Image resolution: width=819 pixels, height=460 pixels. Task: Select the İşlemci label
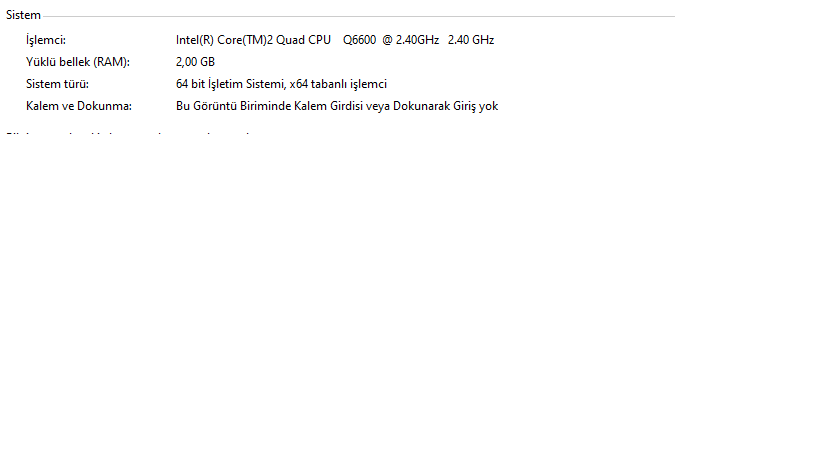point(46,40)
